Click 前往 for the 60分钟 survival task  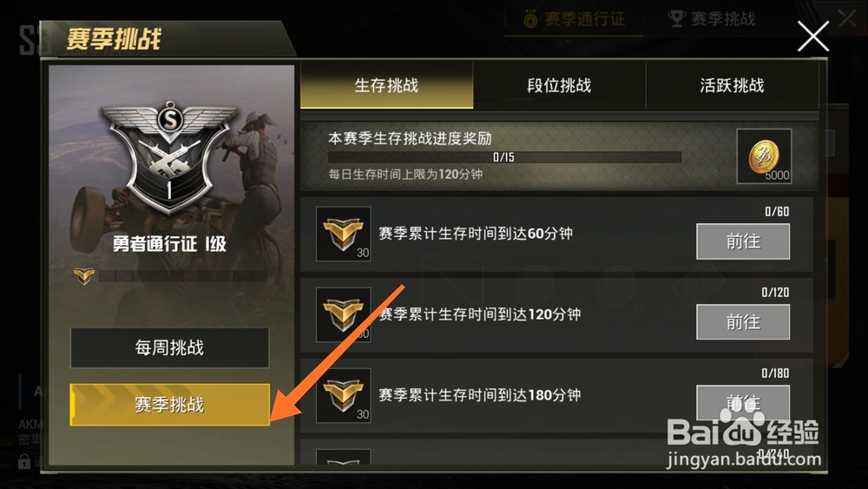click(743, 241)
